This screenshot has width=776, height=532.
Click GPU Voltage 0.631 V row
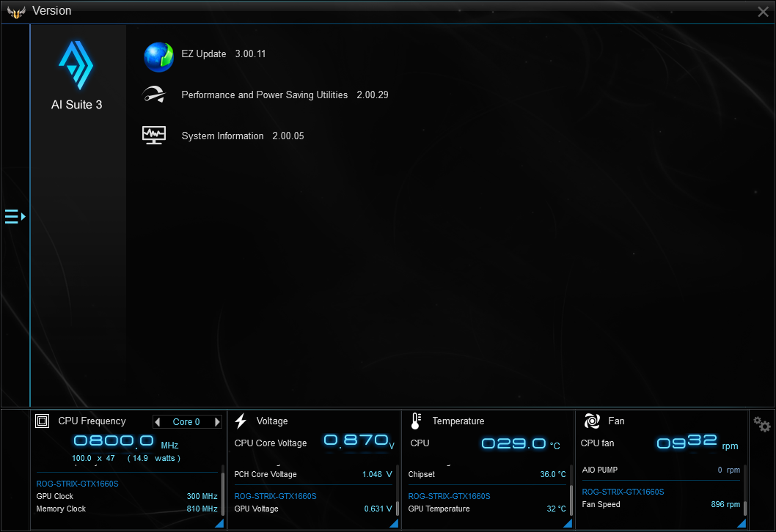(x=312, y=509)
